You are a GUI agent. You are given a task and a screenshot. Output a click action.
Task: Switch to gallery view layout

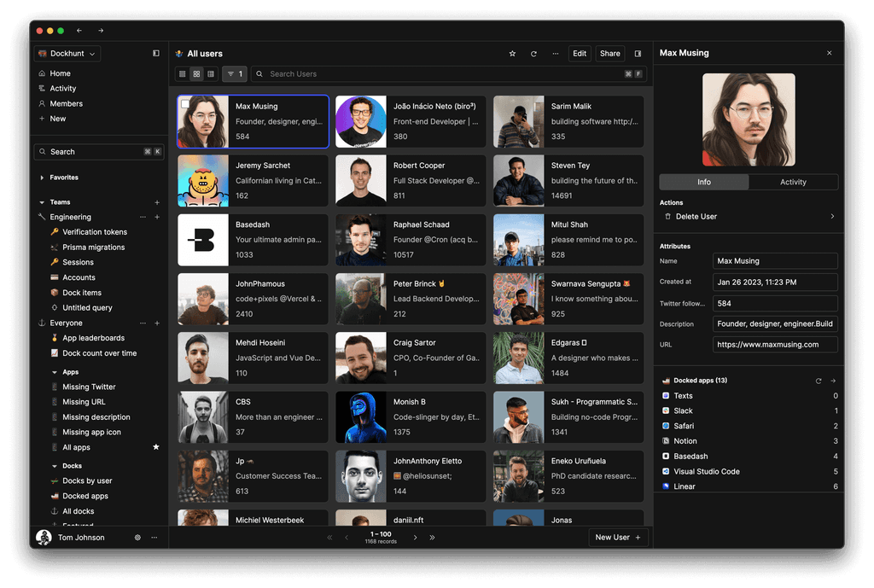pyautogui.click(x=196, y=74)
